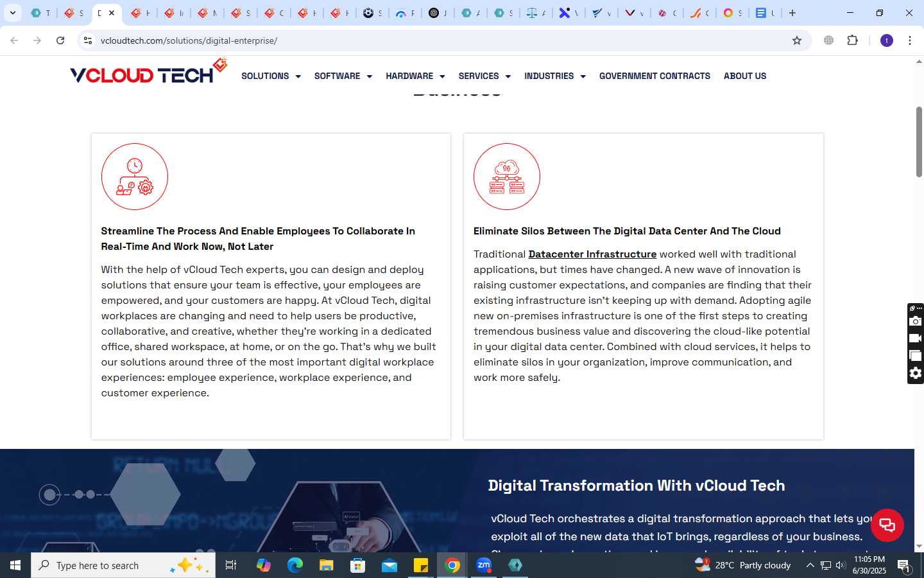The width and height of the screenshot is (924, 578).
Task: Click the vCloud Tech logo
Action: tap(149, 72)
